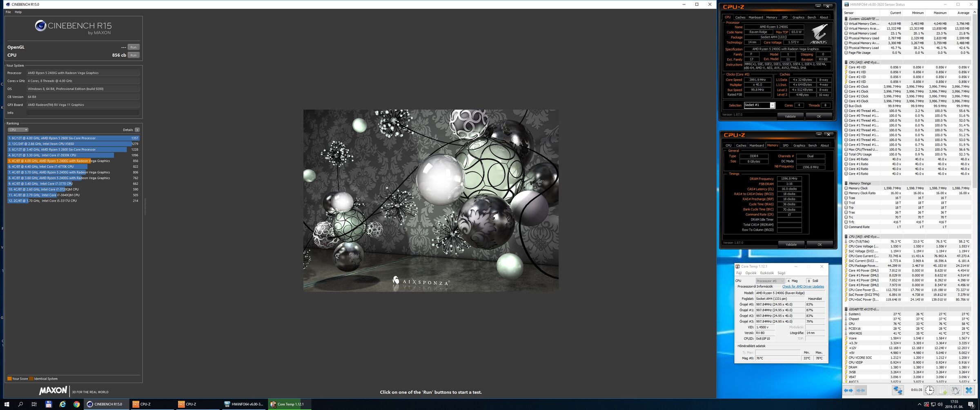This screenshot has width=980, height=410.
Task: Click red security tray icon
Action: pos(926,404)
